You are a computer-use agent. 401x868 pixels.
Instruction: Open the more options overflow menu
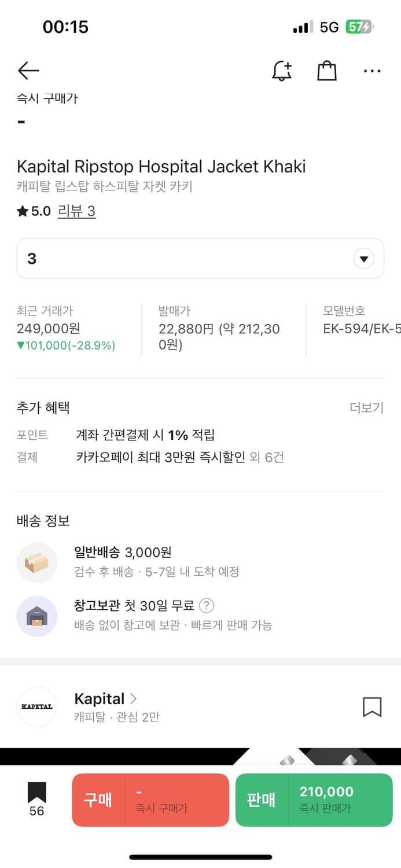371,70
